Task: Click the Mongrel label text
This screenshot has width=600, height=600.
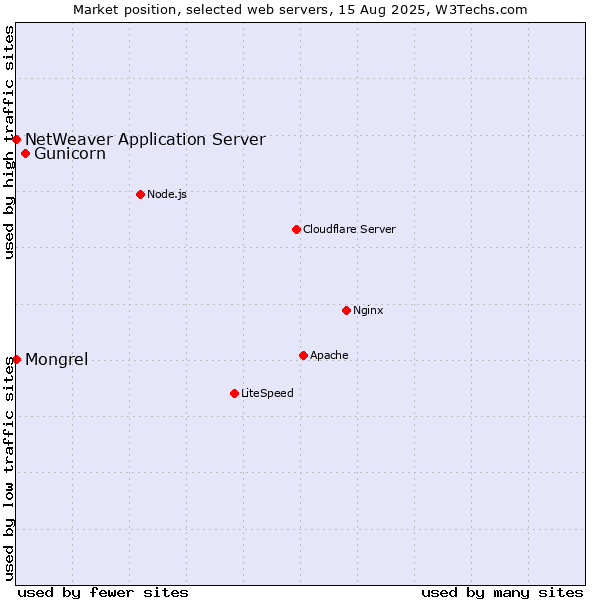Action: point(57,359)
